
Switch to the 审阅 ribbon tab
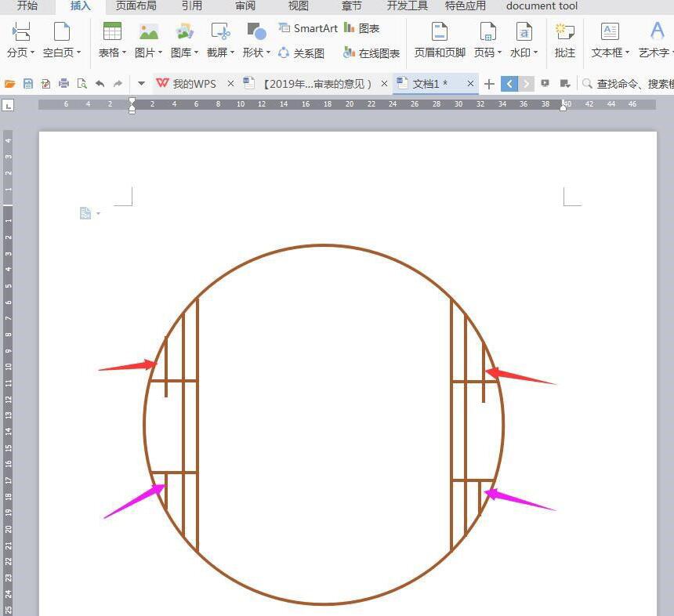[x=245, y=5]
